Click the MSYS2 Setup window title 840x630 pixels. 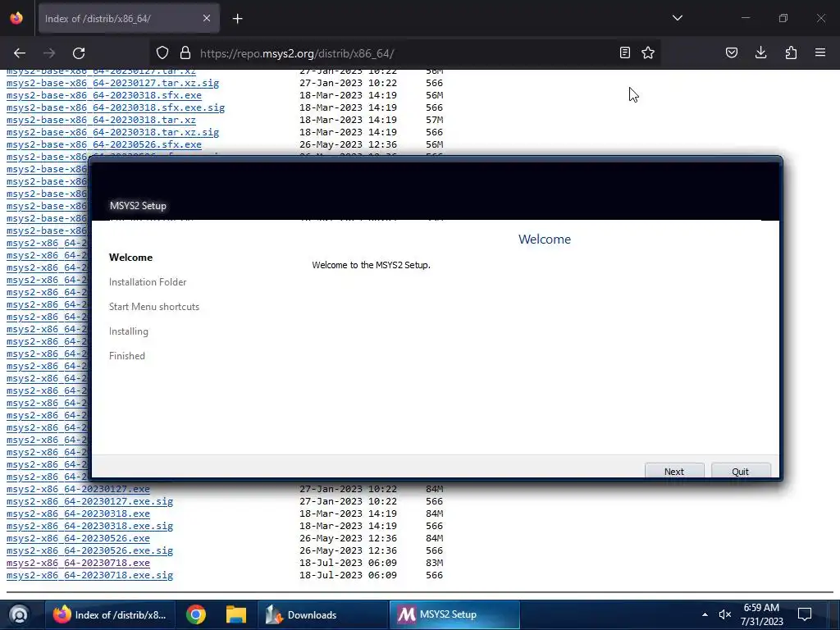[138, 206]
